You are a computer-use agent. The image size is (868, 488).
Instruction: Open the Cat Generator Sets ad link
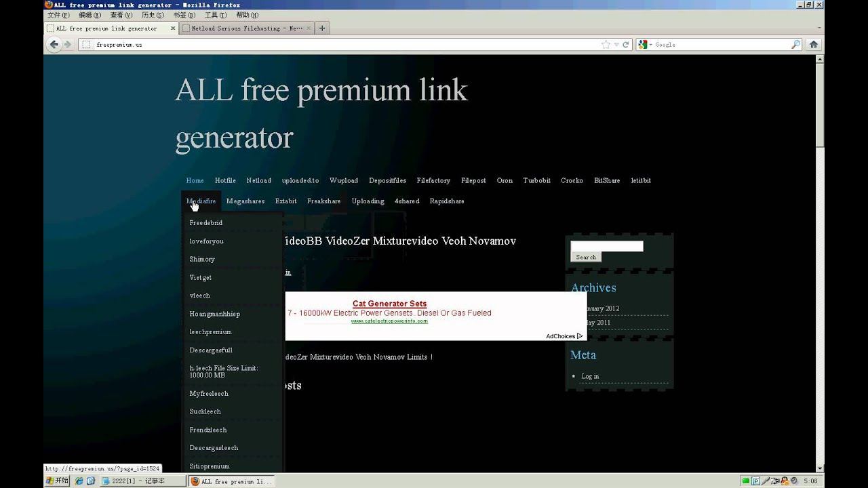[x=389, y=304]
